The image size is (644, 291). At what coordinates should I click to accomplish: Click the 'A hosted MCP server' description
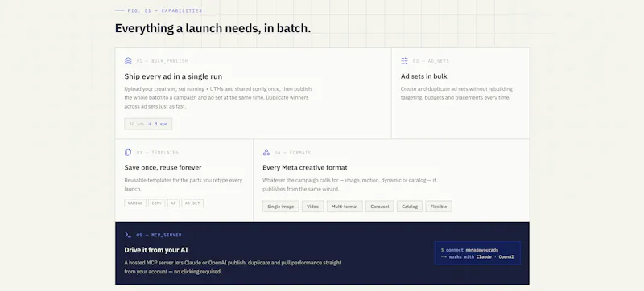point(233,267)
